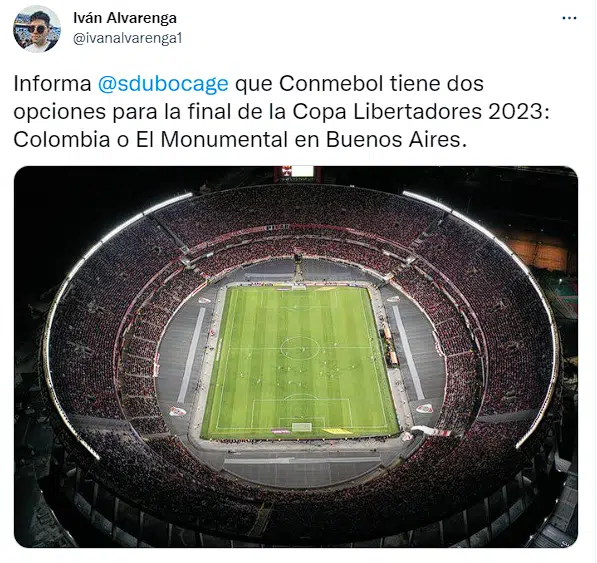Image resolution: width=597 pixels, height=563 pixels.
Task: Click the yellow banner beside the near goal
Action: tap(337, 431)
